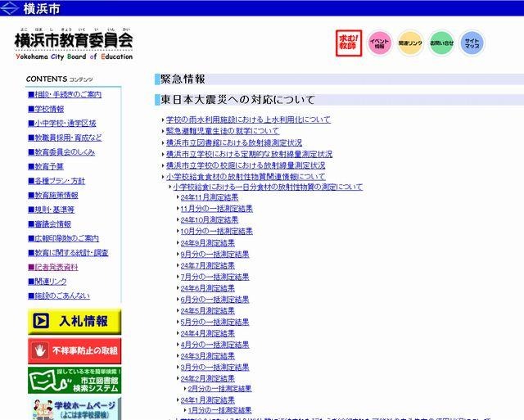The width and height of the screenshot is (524, 420).
Task: Open the 24年5月測定結果 link
Action: tap(207, 311)
